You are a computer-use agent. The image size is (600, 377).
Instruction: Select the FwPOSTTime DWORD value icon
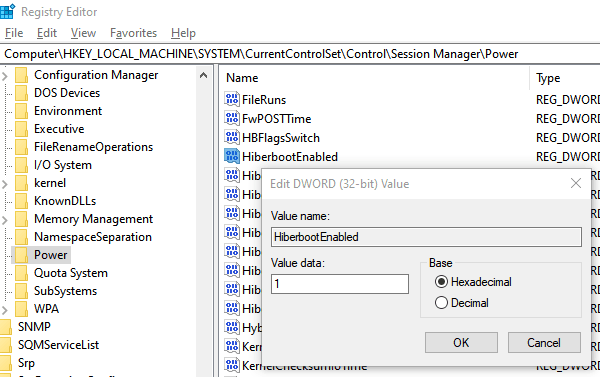pyautogui.click(x=232, y=118)
